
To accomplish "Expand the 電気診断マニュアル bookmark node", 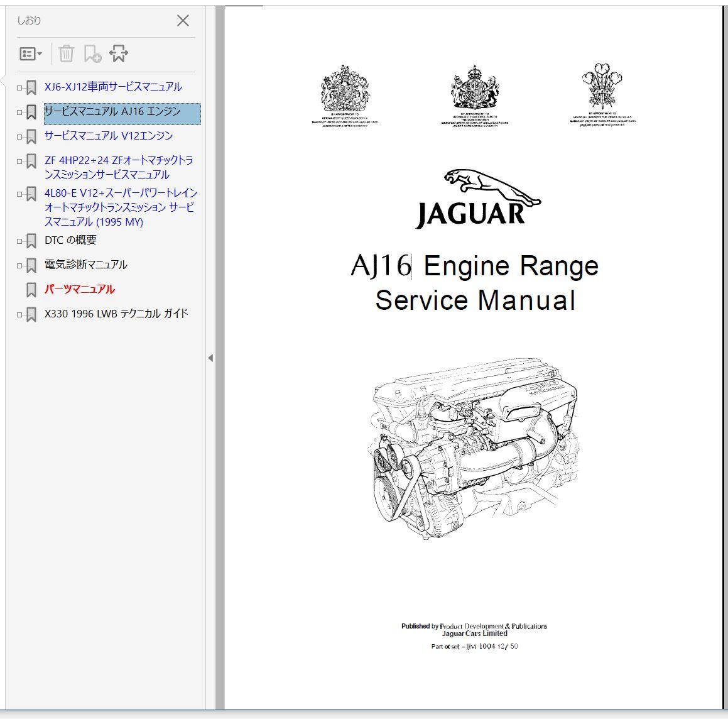I will point(19,266).
